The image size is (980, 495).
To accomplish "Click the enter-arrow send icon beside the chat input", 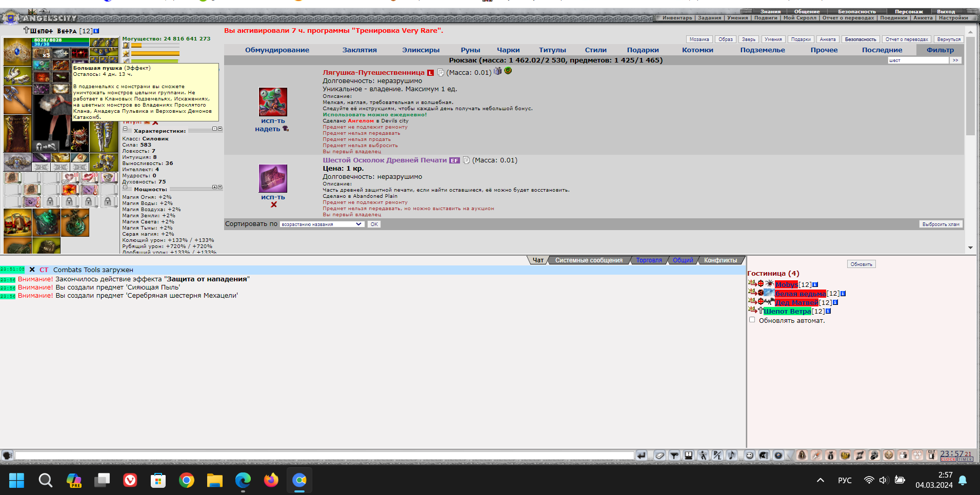I will pyautogui.click(x=642, y=455).
